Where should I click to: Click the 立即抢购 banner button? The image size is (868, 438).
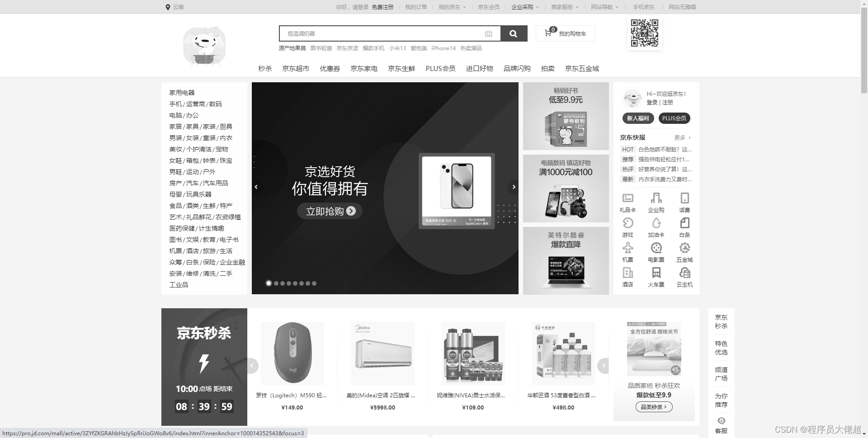[330, 211]
